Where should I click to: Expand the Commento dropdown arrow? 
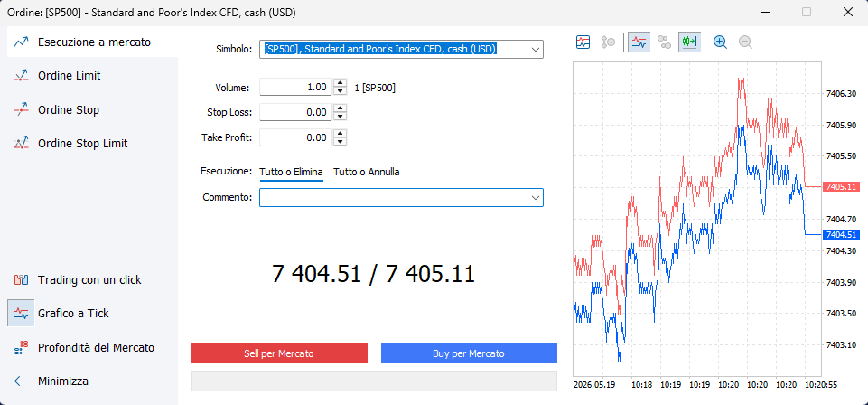(x=536, y=197)
